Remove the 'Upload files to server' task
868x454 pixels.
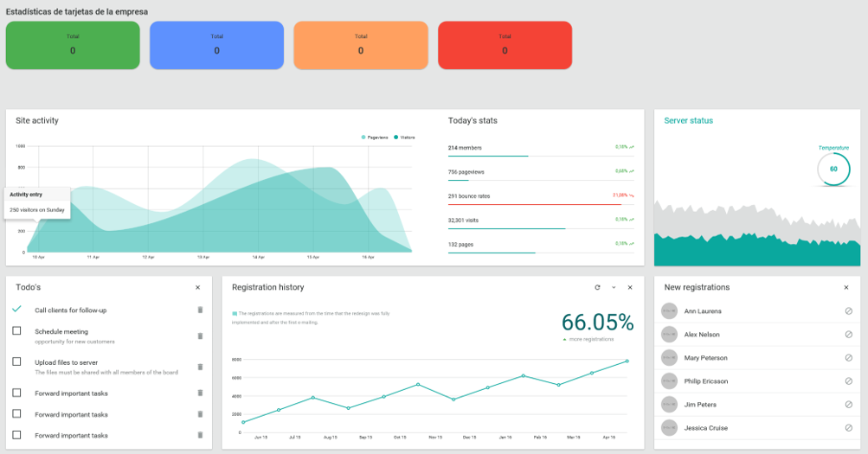[200, 368]
